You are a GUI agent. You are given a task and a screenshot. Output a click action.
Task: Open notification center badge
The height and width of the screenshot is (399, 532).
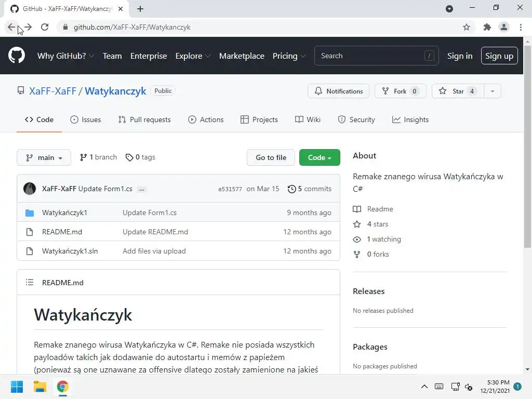tap(517, 387)
